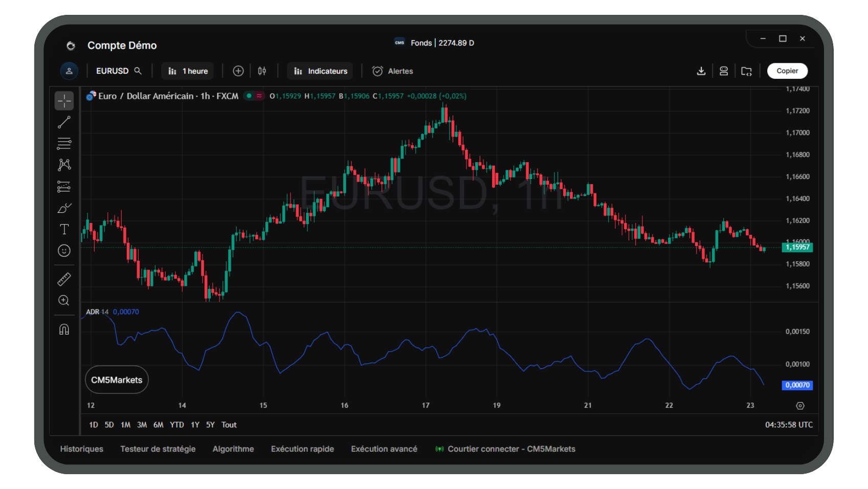Pick the emoji sticker tool

click(x=64, y=251)
